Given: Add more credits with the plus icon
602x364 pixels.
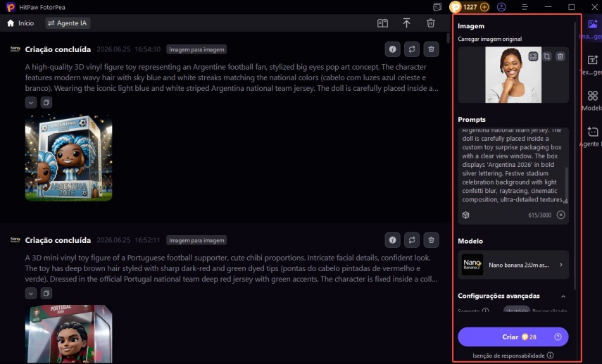Looking at the screenshot, I should pos(484,7).
